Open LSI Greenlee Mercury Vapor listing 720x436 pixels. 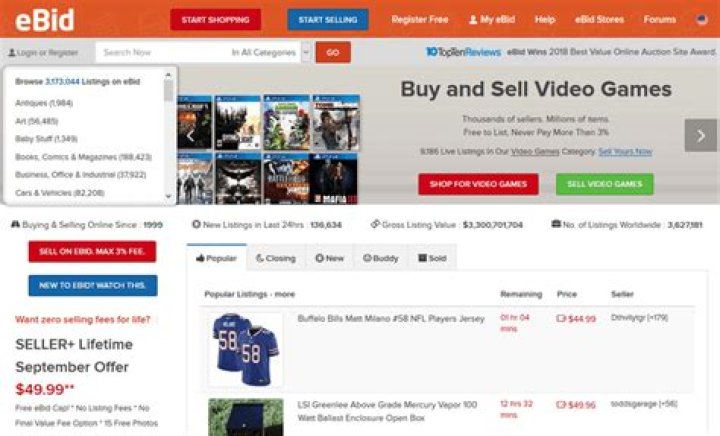tap(388, 411)
